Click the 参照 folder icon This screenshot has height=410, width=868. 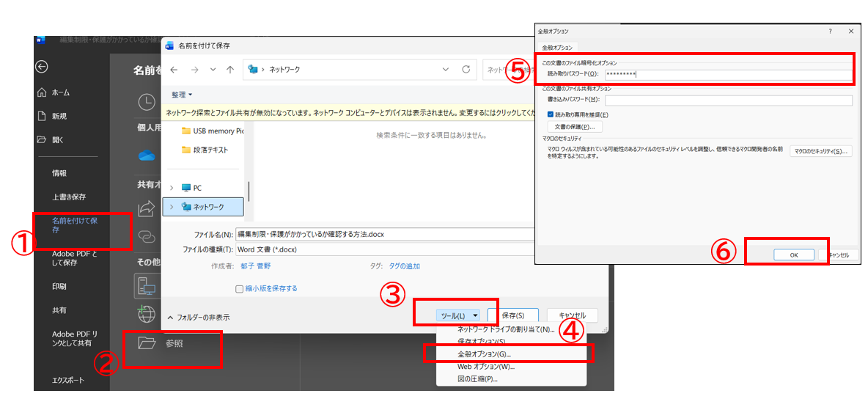click(147, 343)
